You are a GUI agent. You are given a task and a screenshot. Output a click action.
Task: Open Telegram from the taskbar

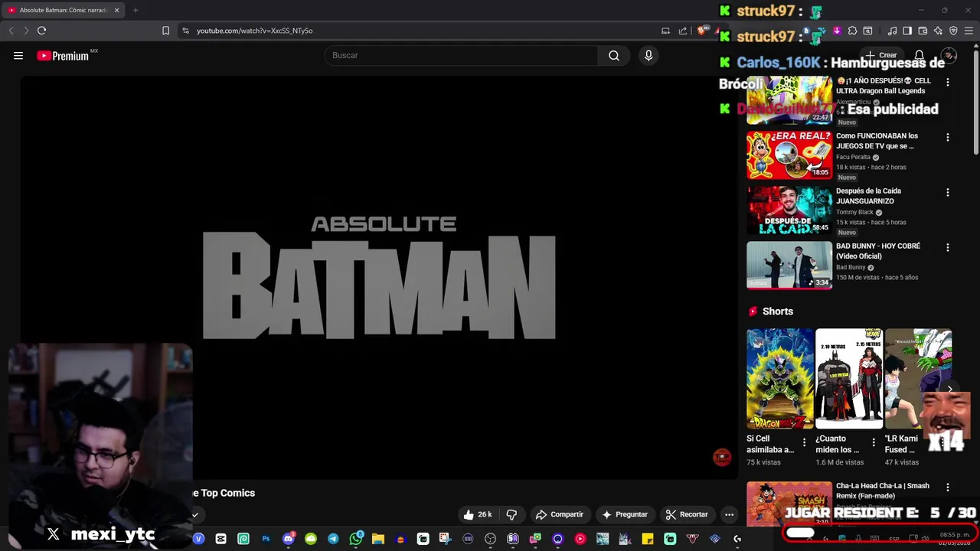coord(333,539)
